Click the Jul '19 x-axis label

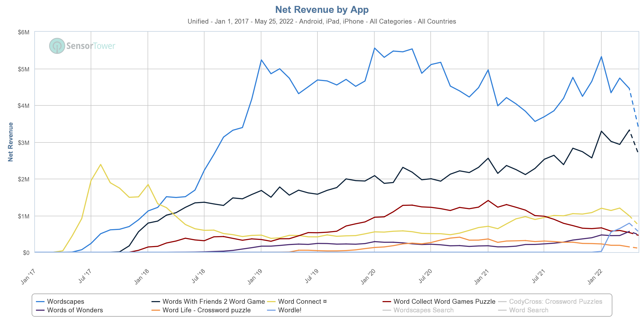[312, 276]
